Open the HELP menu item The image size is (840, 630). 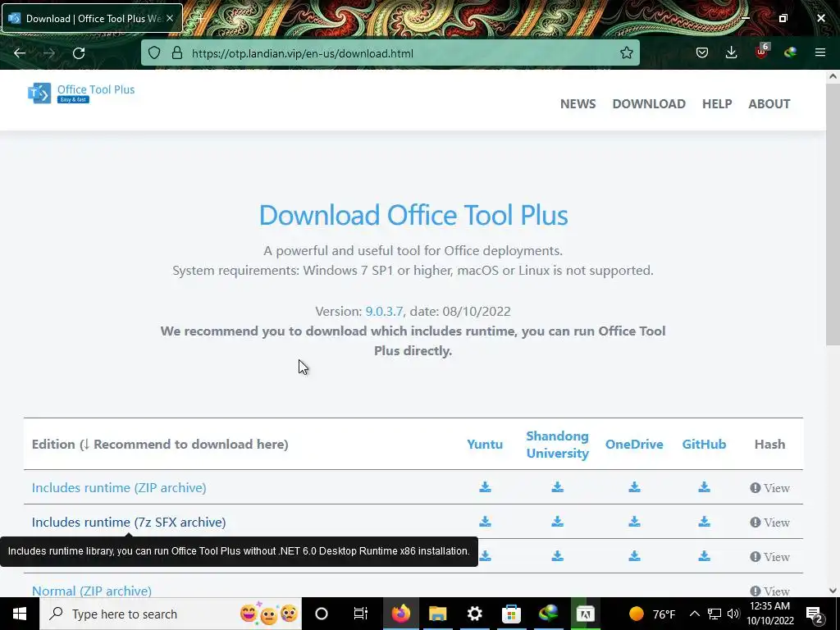pos(717,104)
